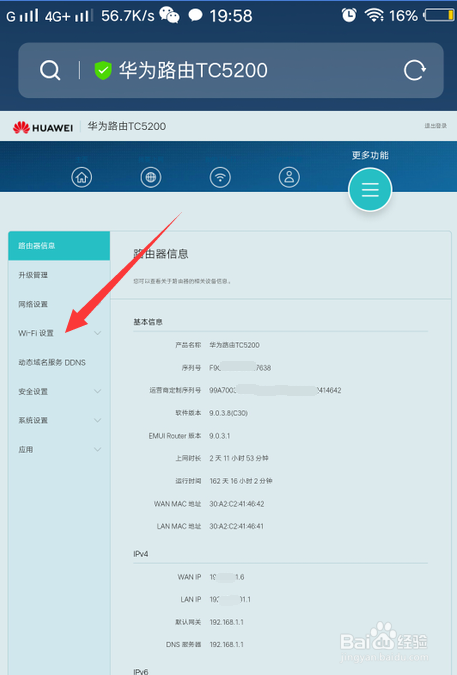Select the DNS 服务器 value 192.168.1.1
457x675 pixels.
pos(226,645)
